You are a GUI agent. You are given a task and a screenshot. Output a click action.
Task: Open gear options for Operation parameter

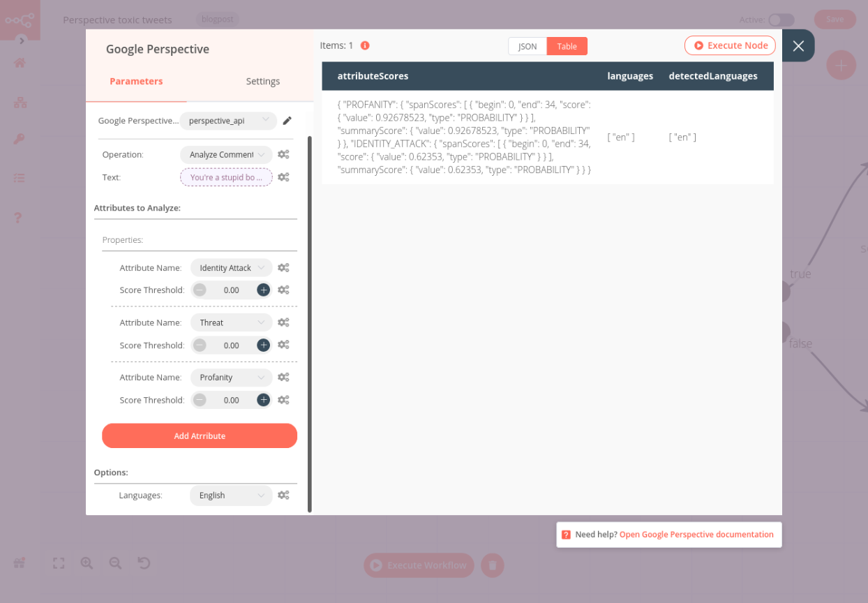[283, 154]
